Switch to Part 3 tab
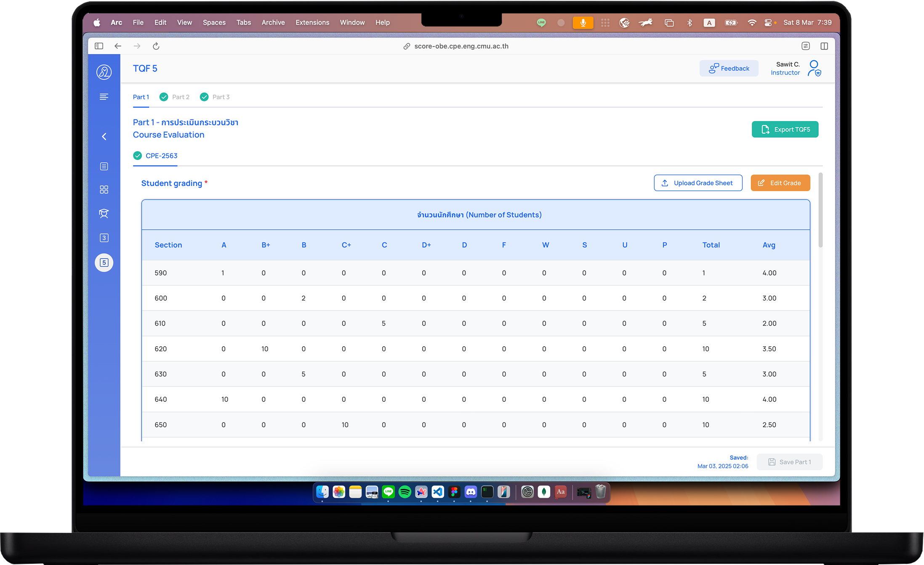 221,97
